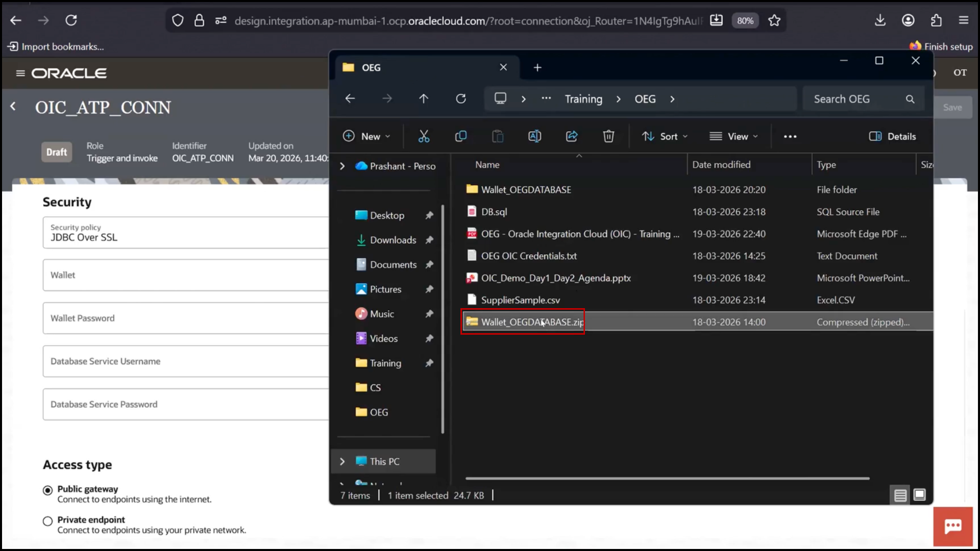Open Pictures in Explorer sidebar
This screenshot has height=551, width=980.
pos(385,289)
